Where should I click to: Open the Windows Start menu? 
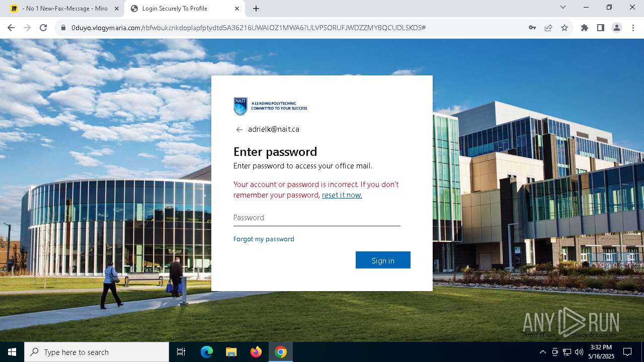pyautogui.click(x=12, y=352)
